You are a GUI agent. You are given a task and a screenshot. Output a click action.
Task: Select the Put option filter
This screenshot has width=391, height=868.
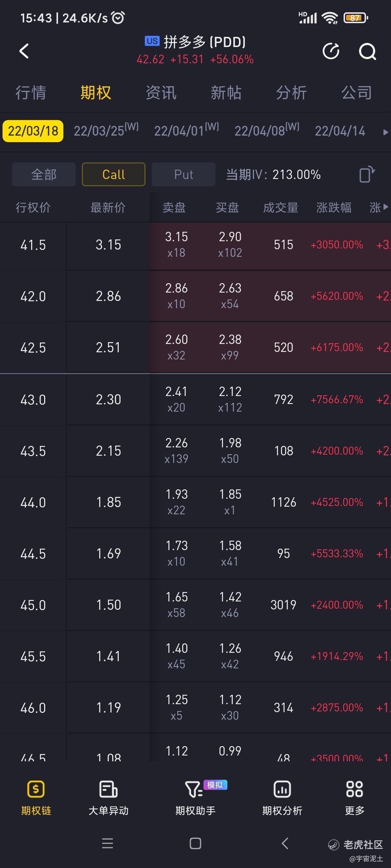click(184, 174)
